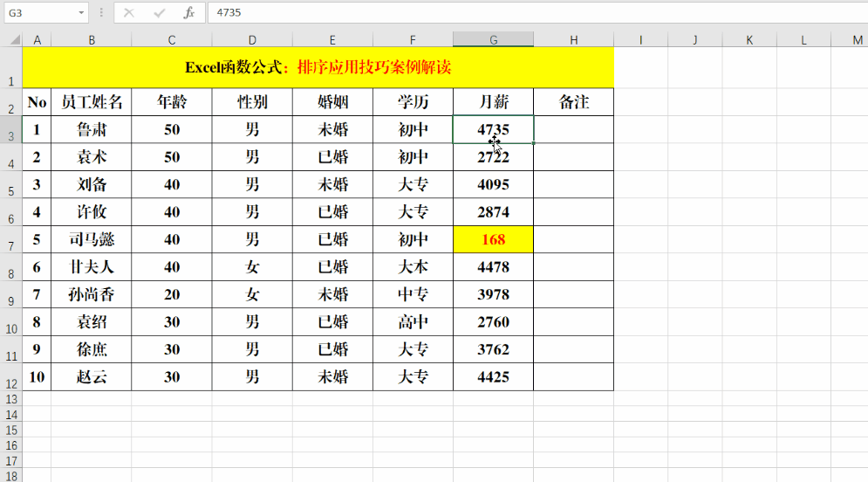The image size is (868, 482).
Task: Select column E header
Action: coord(332,40)
